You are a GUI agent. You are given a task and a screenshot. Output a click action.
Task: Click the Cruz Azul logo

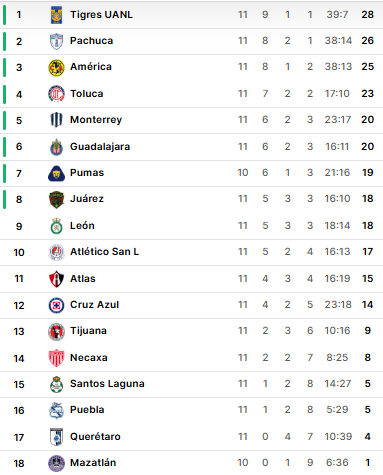coord(56,305)
